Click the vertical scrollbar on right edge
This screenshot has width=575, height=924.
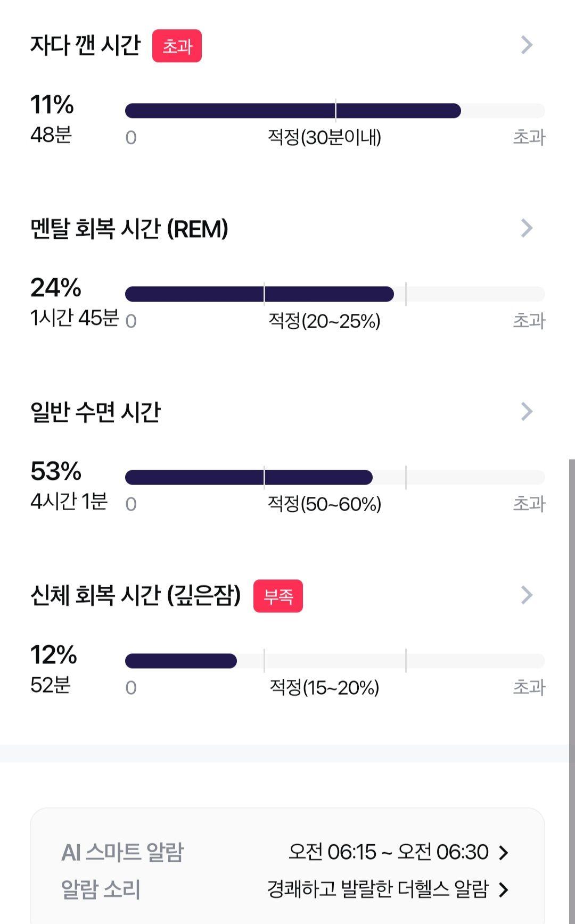pyautogui.click(x=572, y=692)
